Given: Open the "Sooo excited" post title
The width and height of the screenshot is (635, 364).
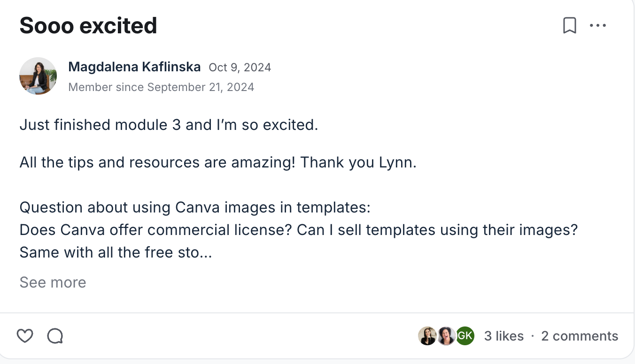Looking at the screenshot, I should click(88, 26).
